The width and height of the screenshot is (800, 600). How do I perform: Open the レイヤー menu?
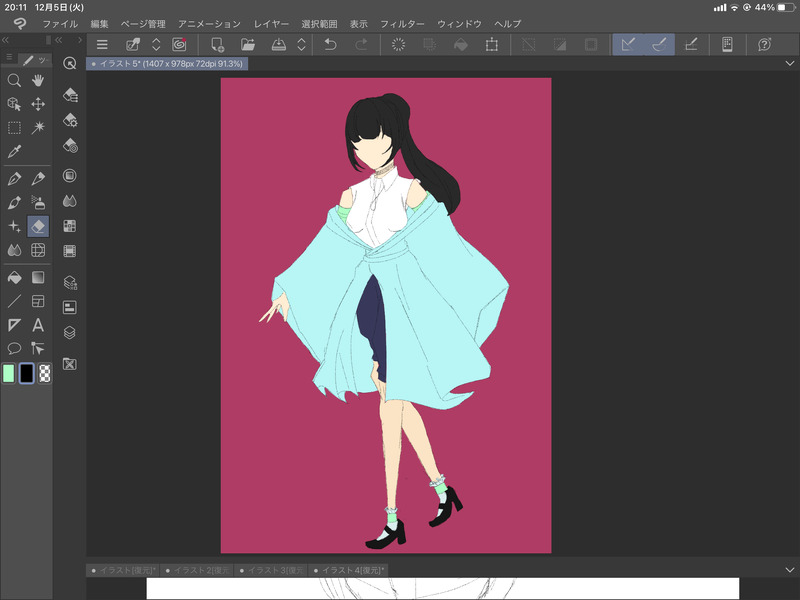tap(270, 22)
